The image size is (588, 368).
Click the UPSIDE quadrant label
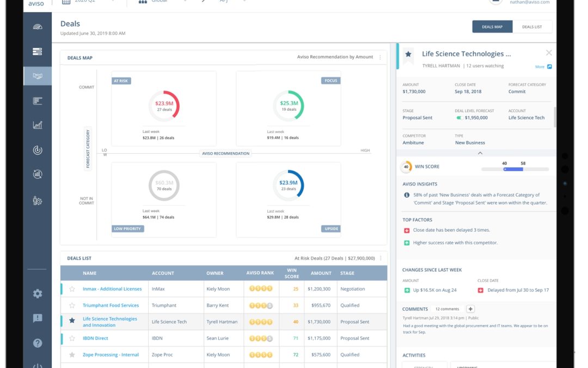(331, 228)
